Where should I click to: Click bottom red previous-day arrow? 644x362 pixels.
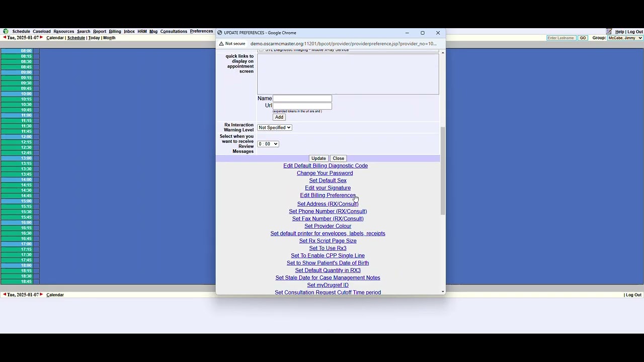tap(5, 295)
